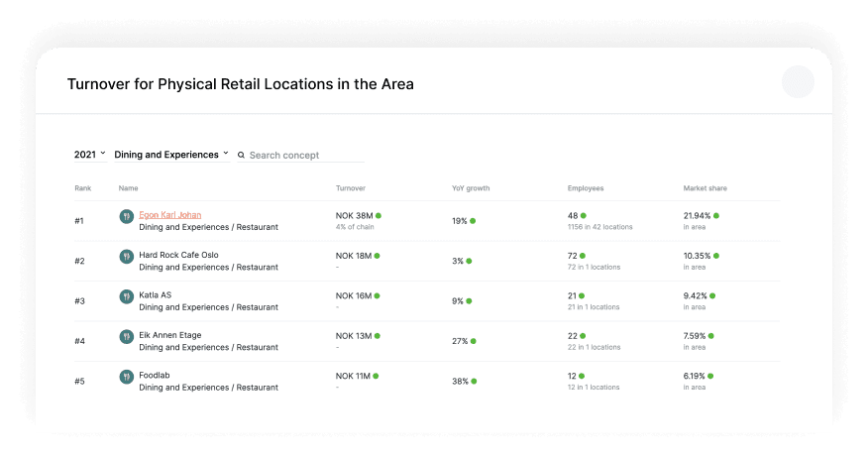
Task: Click the green indicator beside 9% growth
Action: [469, 301]
